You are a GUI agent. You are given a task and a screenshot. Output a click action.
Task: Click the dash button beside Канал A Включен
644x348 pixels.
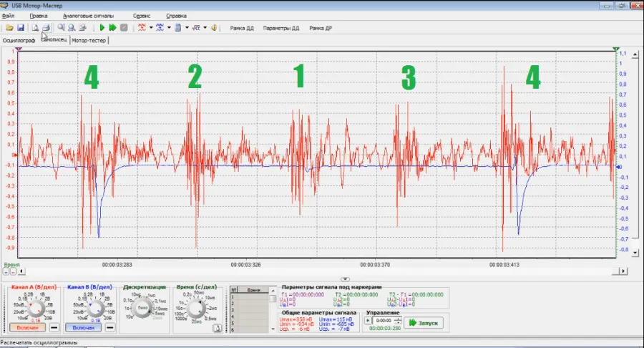click(54, 327)
